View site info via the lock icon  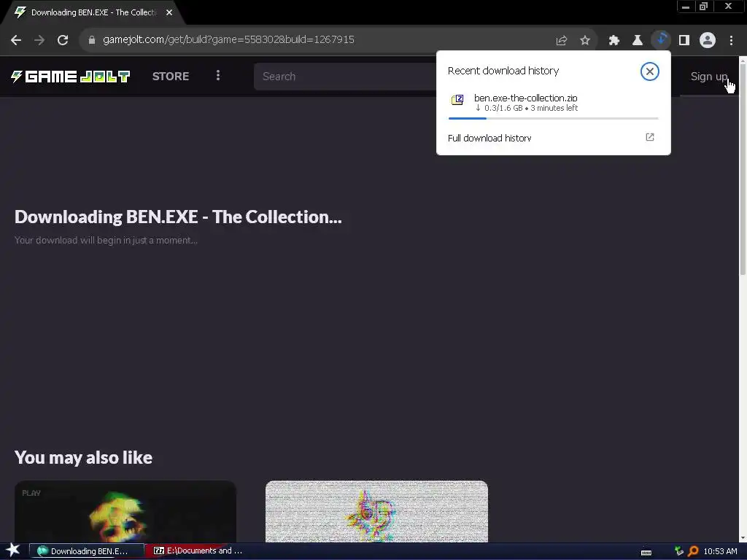tap(92, 40)
